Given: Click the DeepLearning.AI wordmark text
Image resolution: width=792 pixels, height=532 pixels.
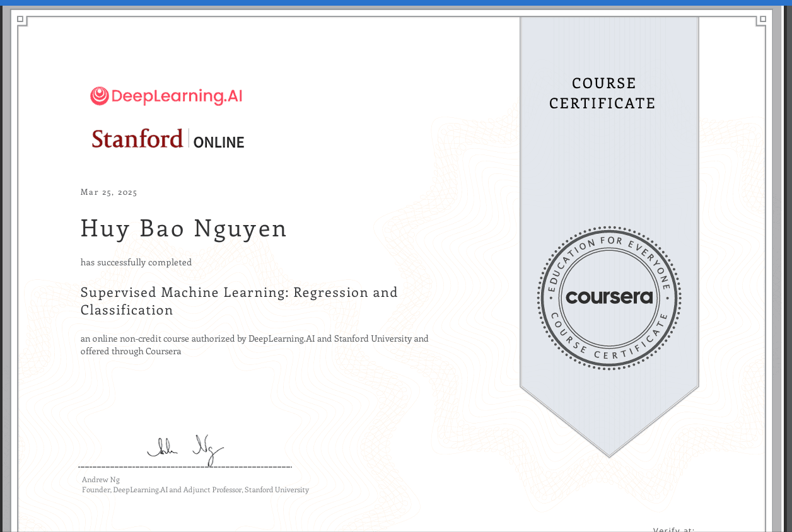Looking at the screenshot, I should coord(177,96).
